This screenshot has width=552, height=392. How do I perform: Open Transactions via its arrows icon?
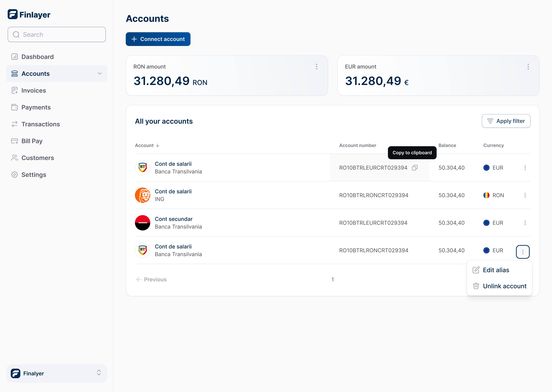click(x=14, y=124)
